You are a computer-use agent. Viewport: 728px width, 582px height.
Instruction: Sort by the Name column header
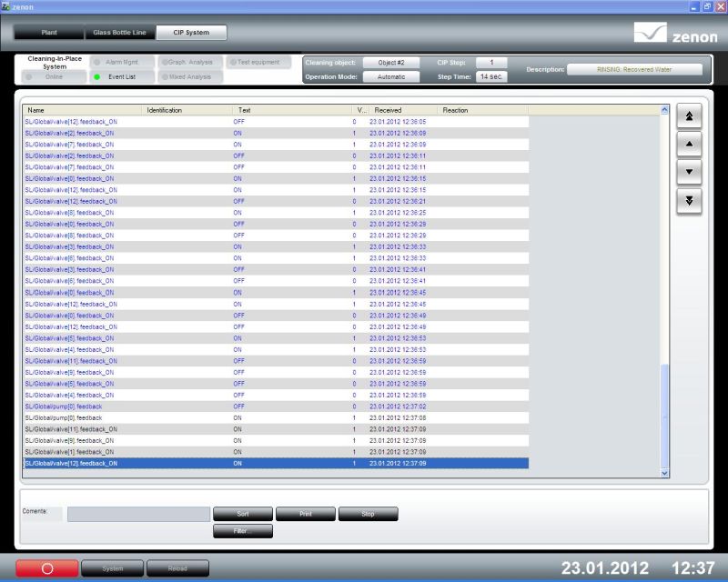coord(82,110)
